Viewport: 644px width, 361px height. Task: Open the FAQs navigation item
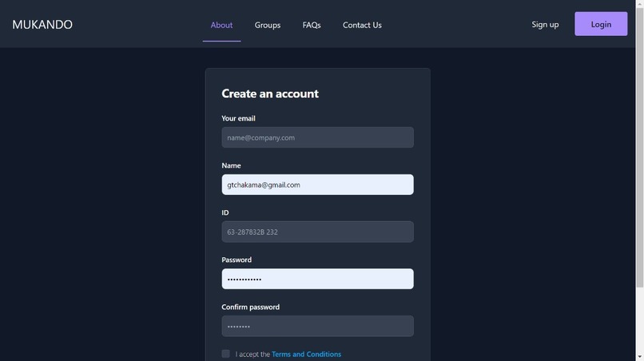click(x=312, y=25)
